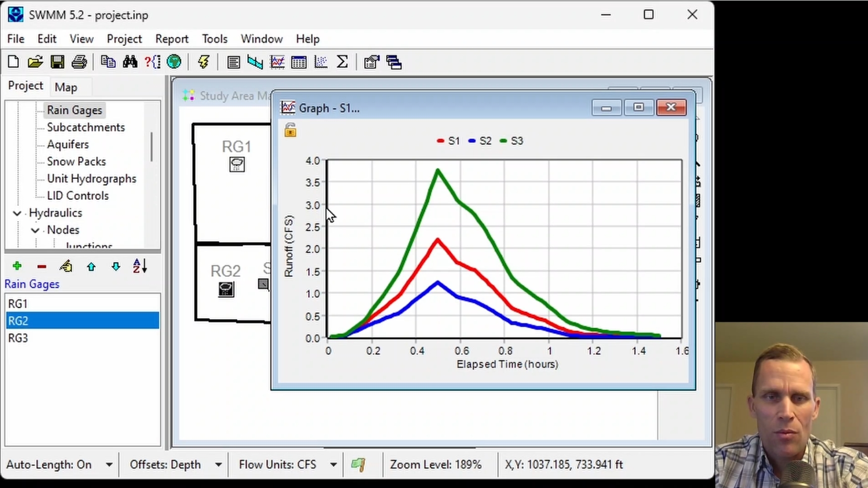Open the Flow Units CFS dropdown

(333, 465)
